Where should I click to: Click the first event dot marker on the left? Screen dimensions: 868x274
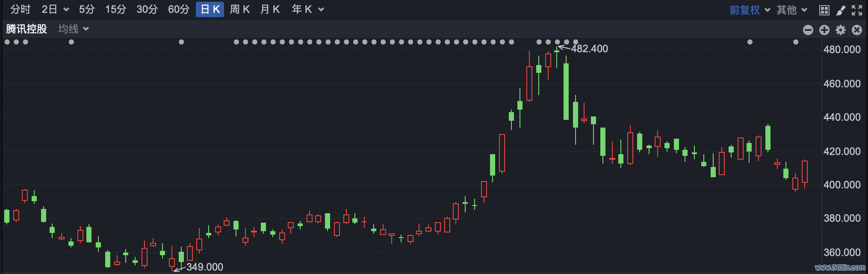click(7, 42)
